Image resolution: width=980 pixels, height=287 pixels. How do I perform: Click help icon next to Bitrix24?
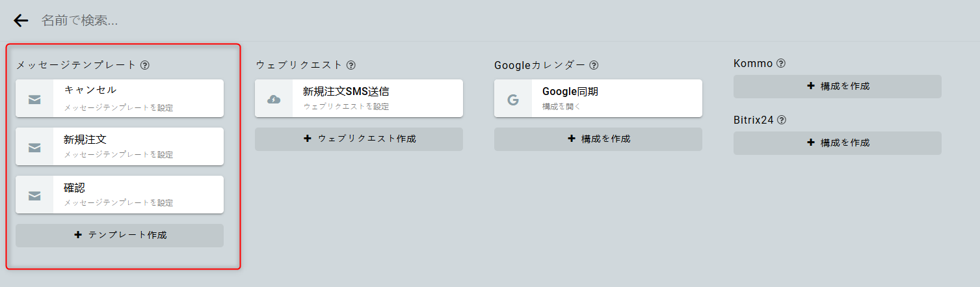782,120
